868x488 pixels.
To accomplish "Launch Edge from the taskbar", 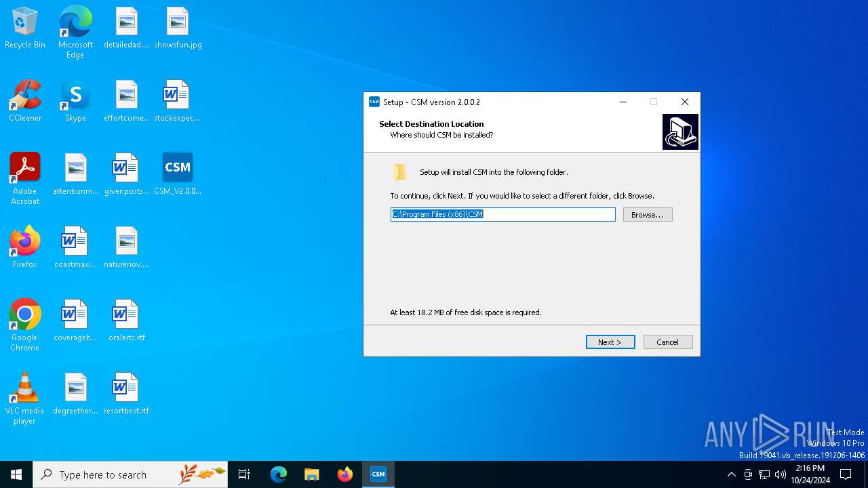I will tap(279, 474).
